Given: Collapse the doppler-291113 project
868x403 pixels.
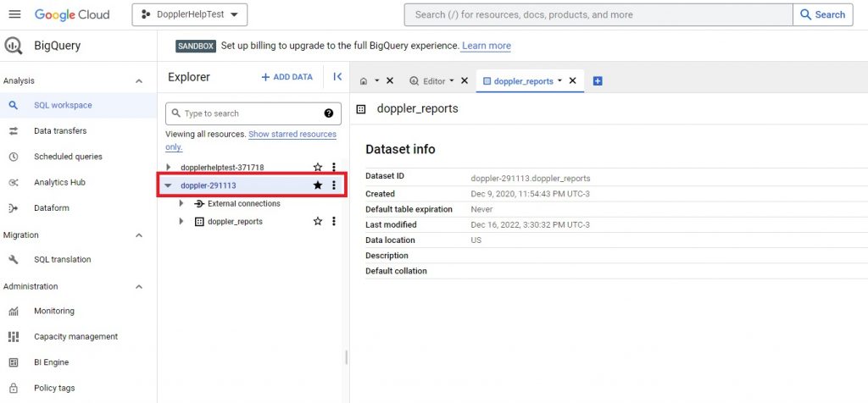Looking at the screenshot, I should coord(169,185).
